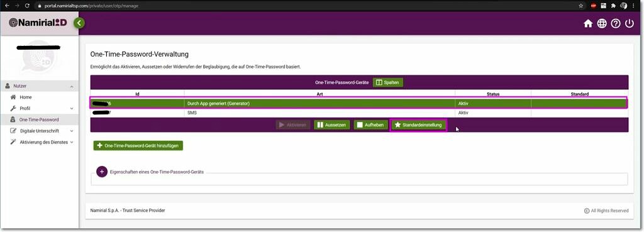
Task: Click the Aufheben button
Action: [371, 125]
